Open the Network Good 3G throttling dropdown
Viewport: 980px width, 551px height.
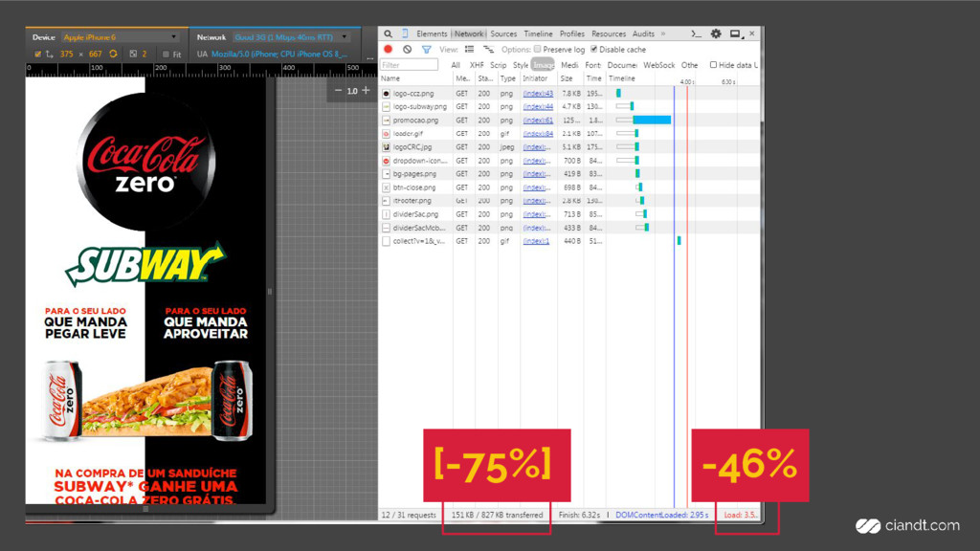[x=291, y=37]
